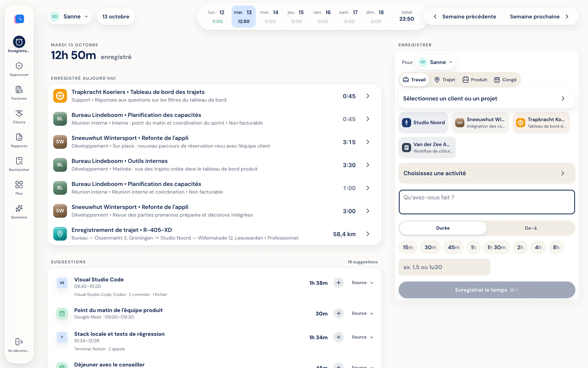The image size is (588, 368).
Task: Select the Travail tab
Action: (x=414, y=80)
